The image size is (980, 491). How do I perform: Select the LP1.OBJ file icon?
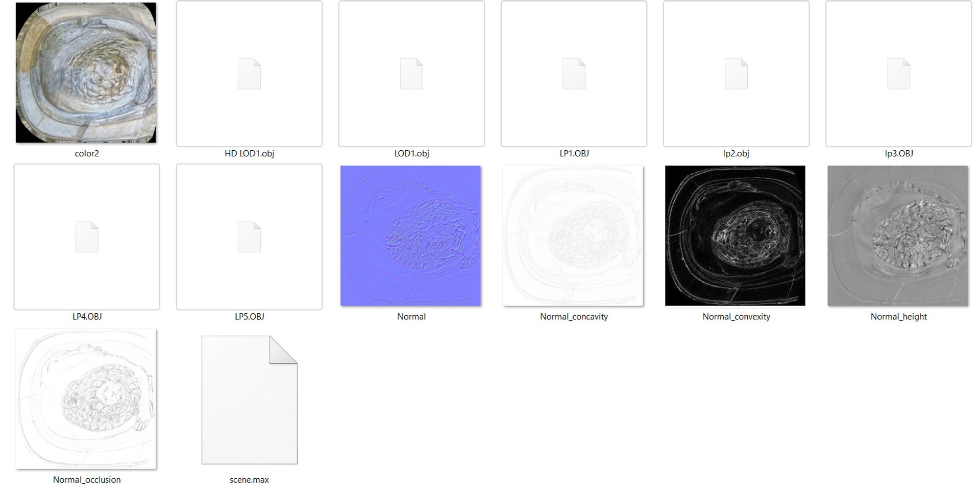(x=574, y=74)
